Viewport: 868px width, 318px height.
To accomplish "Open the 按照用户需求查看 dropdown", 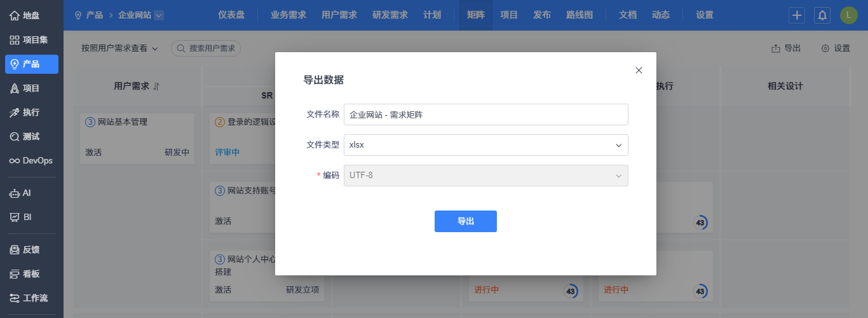I will point(119,48).
